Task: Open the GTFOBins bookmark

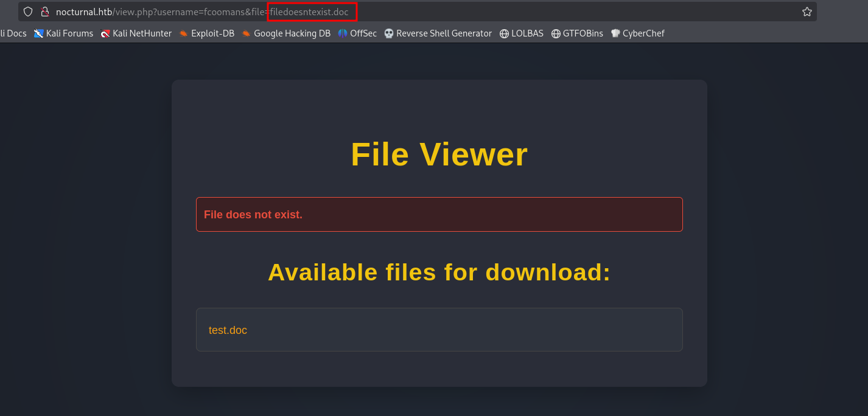Action: 577,33
